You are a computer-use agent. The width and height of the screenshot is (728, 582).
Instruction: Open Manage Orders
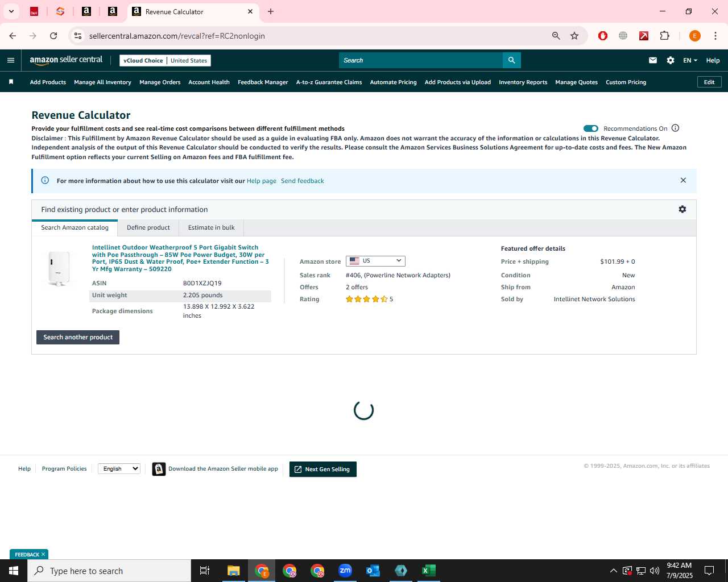pos(160,82)
